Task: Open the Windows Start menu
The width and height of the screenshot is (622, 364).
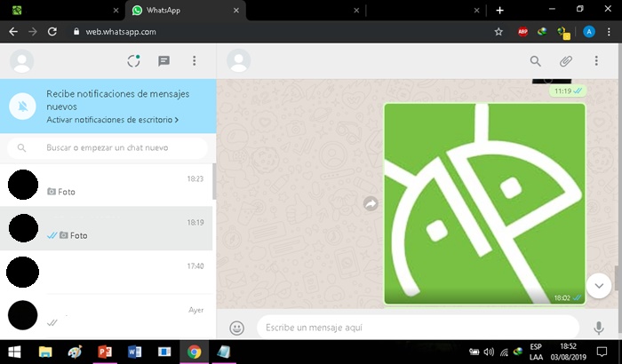Action: click(14, 352)
